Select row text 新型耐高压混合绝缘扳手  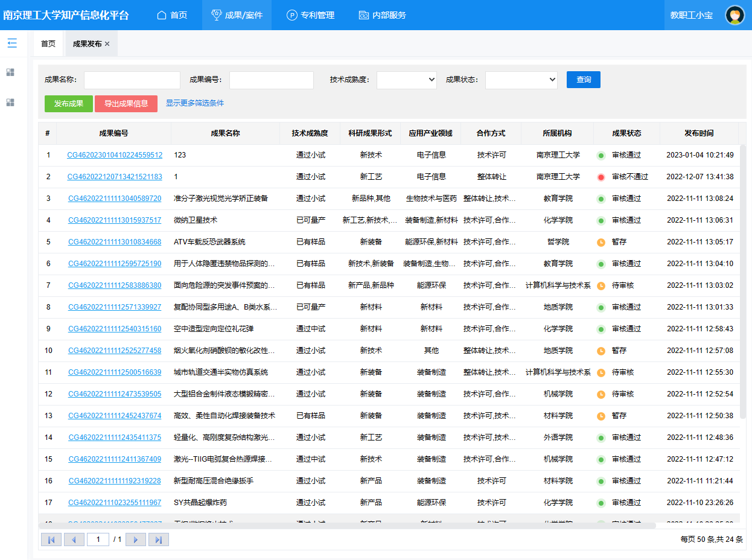pyautogui.click(x=214, y=481)
